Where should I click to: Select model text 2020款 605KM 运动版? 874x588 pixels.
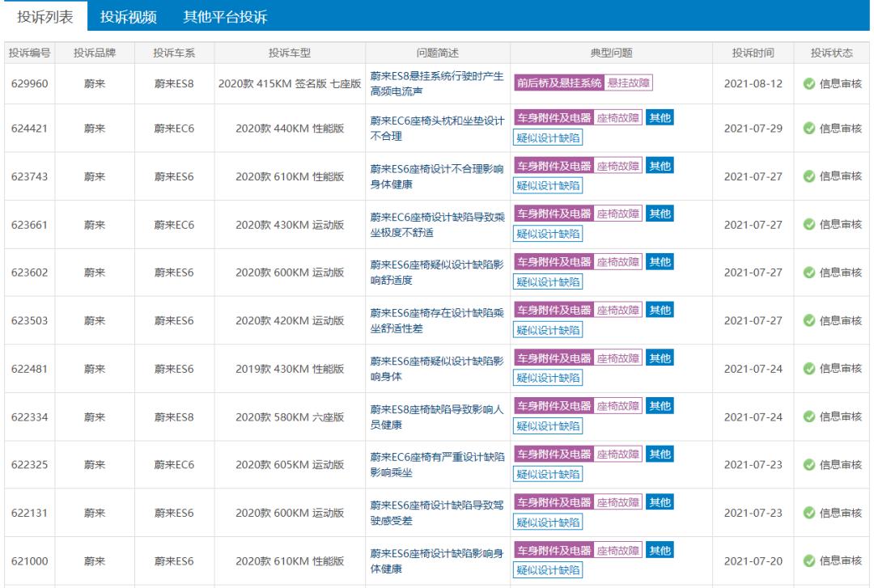(289, 465)
